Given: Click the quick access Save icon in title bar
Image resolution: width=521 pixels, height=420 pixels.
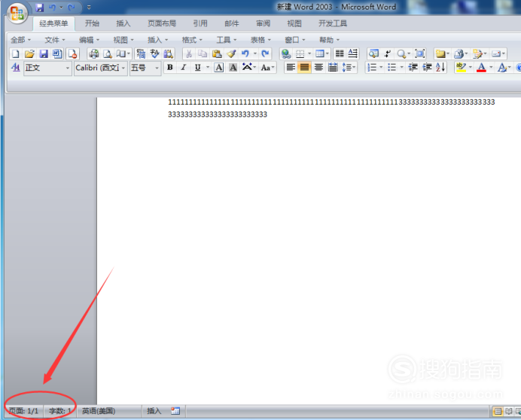Looking at the screenshot, I should 40,8.
